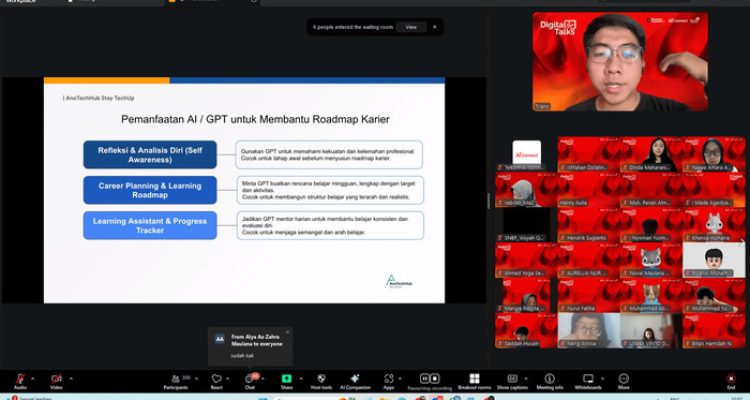The height and width of the screenshot is (400, 750).
Task: Select Novel Maulana's cat avatar tile
Action: tap(651, 260)
